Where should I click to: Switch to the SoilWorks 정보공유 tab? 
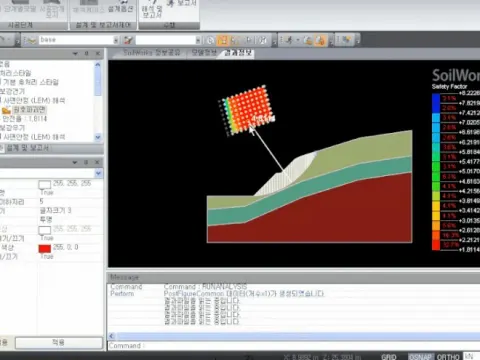pos(152,53)
